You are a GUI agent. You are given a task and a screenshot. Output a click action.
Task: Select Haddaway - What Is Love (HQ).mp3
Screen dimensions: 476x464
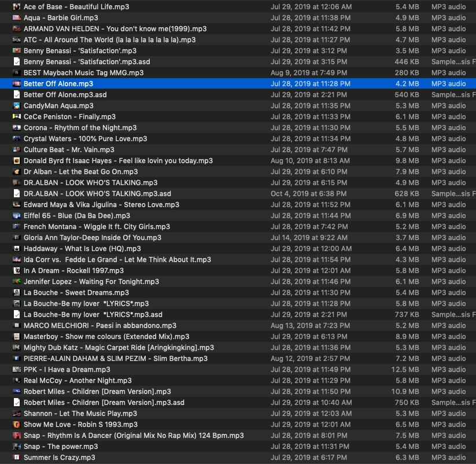click(238, 248)
